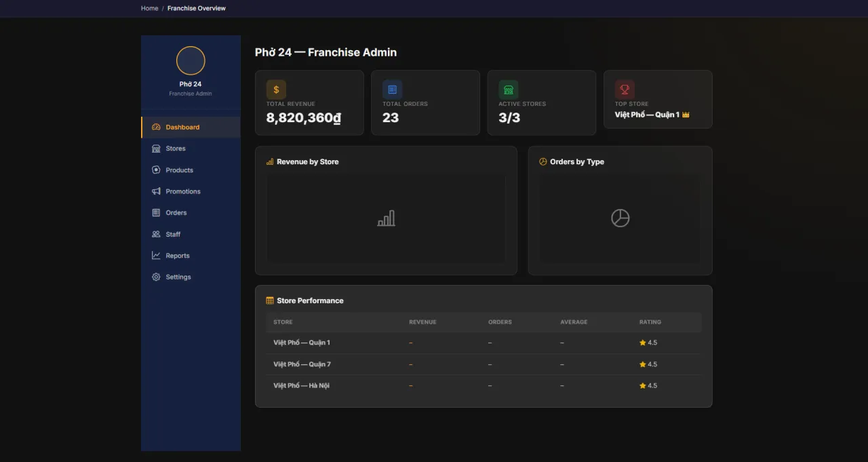Select the Việt Phố — Hà Nội store name
Screen dimensions: 868x462
pyautogui.click(x=301, y=385)
